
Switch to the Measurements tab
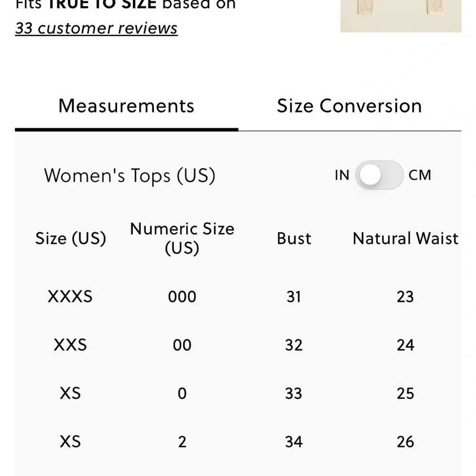(x=126, y=106)
